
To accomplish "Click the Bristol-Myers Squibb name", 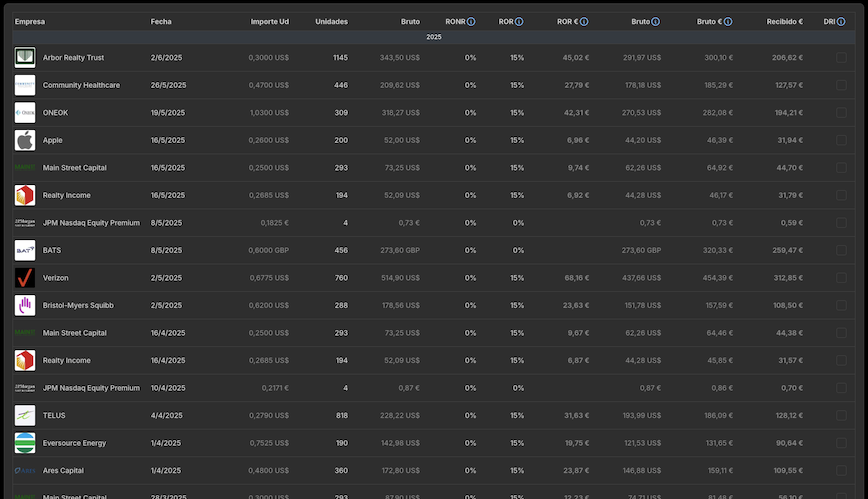I will click(78, 305).
